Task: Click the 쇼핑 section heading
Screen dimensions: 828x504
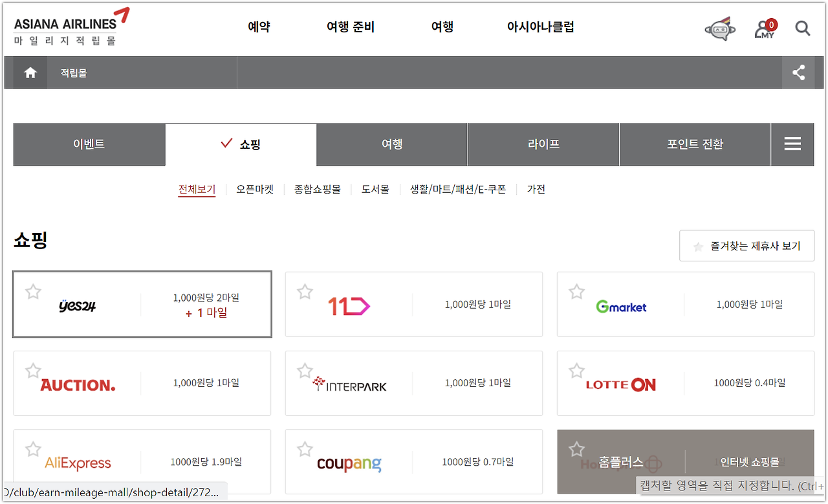Action: point(30,240)
